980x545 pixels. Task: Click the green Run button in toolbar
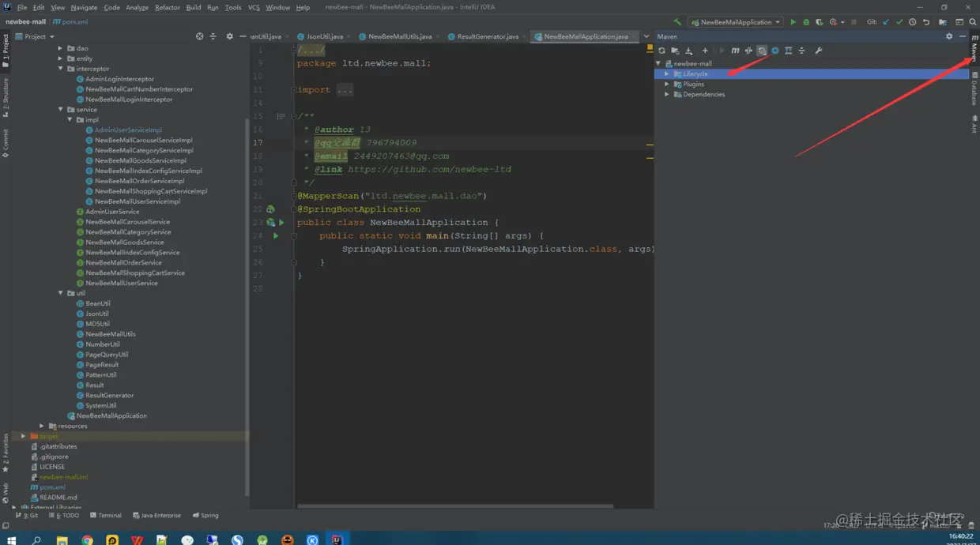point(793,22)
